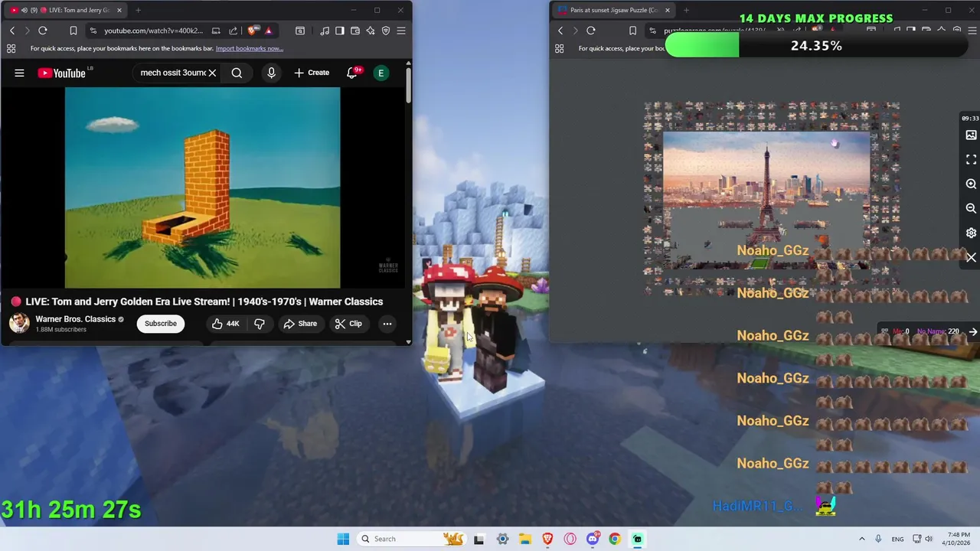980x551 pixels.
Task: Open the tab search toolbar icon
Action: 300,31
